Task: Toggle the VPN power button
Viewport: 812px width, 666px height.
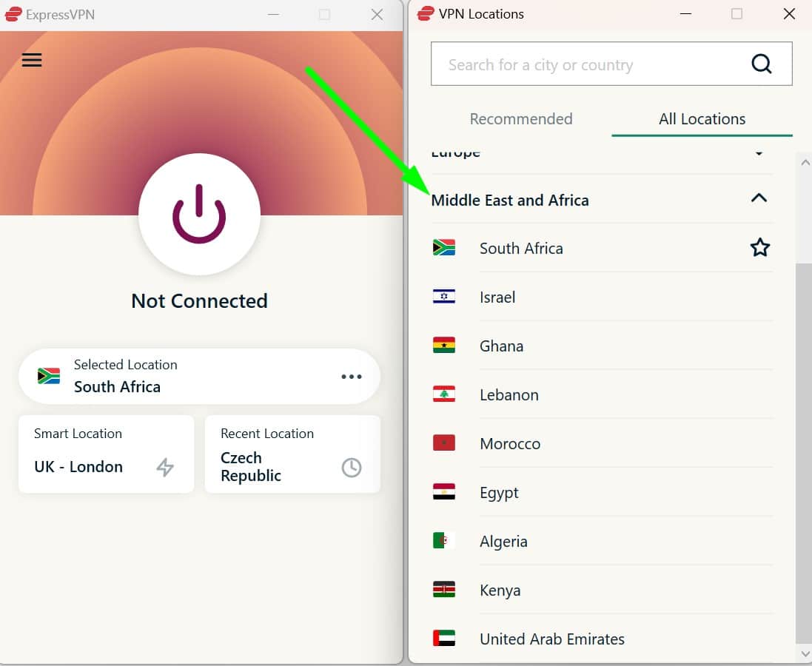Action: (199, 213)
